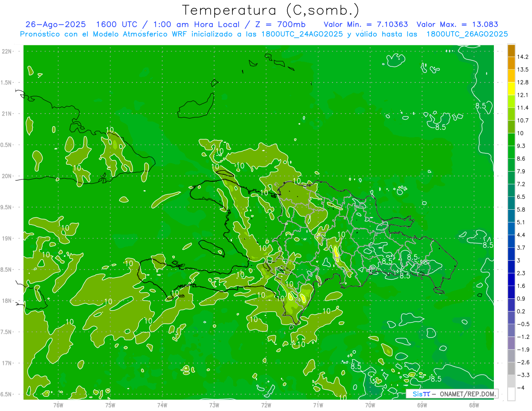Viewport: 532px width, 411px height.
Task: Click the "3.7" color scale label
Action: (521, 248)
